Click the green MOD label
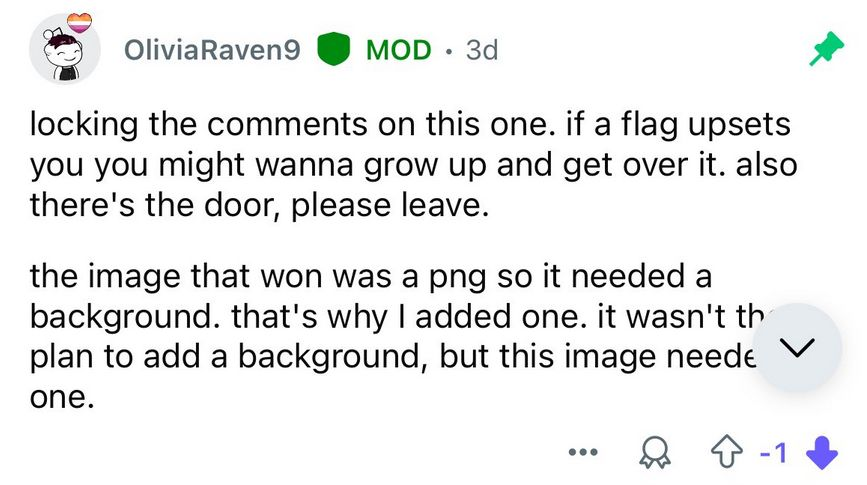 click(399, 50)
